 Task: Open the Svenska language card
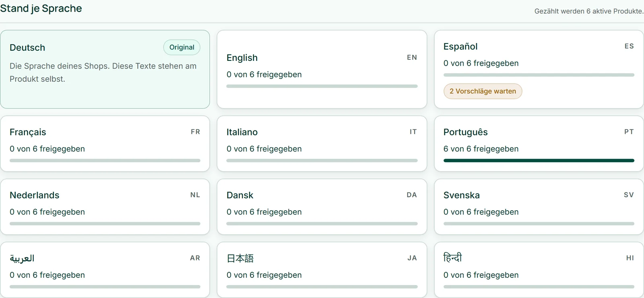[x=539, y=207]
